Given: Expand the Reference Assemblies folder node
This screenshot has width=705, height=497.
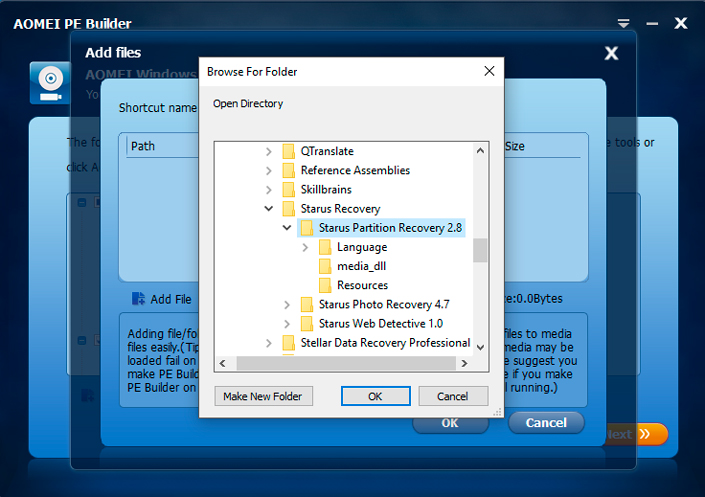Looking at the screenshot, I should click(x=268, y=171).
